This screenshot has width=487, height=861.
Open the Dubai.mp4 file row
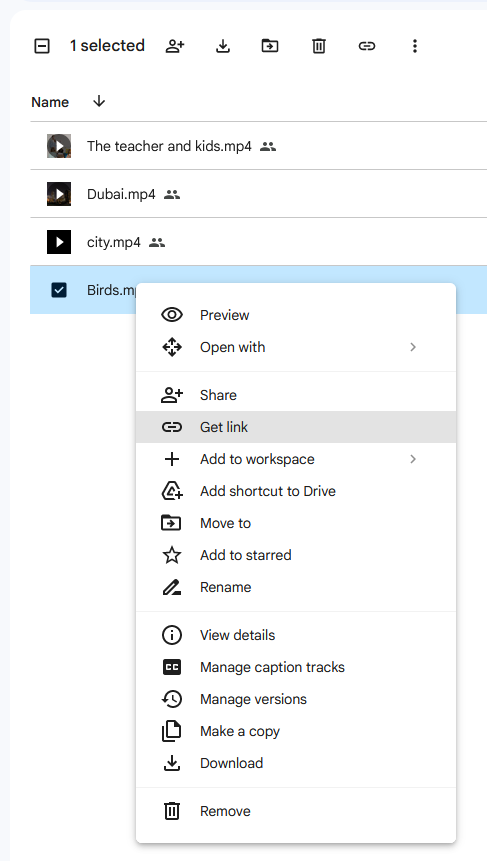(259, 194)
